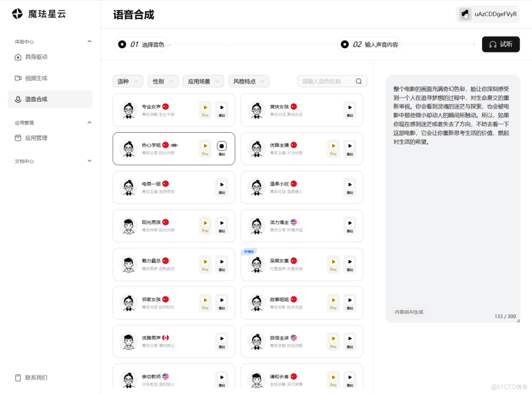Screen dimensions: 532x394
Task: Click the 试听 preview button
Action: [501, 44]
